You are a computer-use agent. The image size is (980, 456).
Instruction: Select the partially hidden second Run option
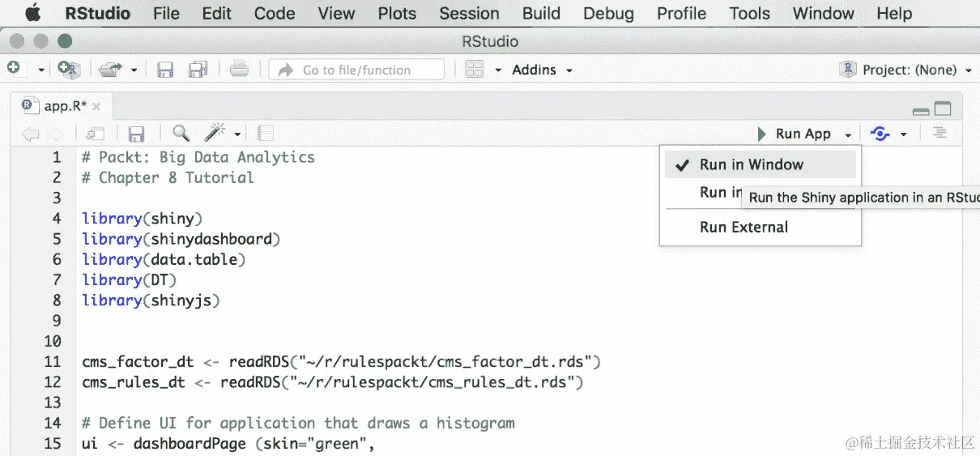click(720, 192)
